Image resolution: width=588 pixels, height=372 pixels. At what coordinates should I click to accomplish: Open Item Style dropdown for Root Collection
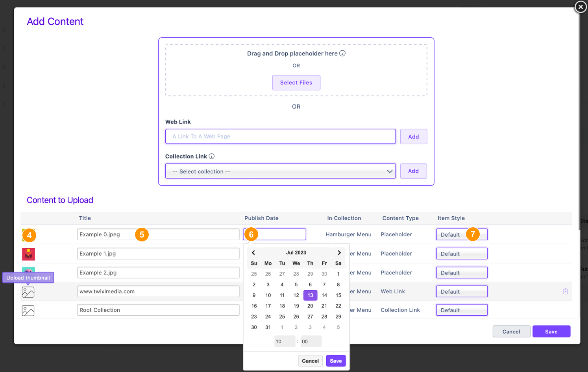(462, 310)
